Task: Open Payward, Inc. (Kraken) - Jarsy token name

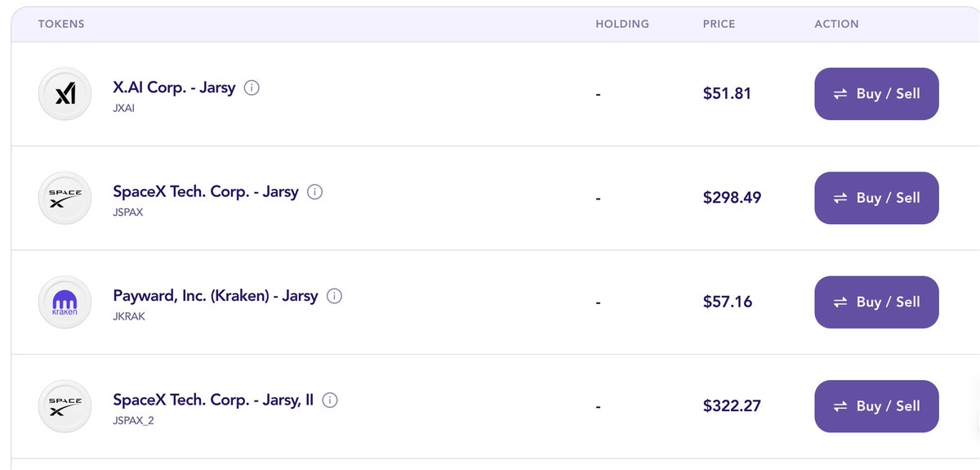Action: coord(215,296)
